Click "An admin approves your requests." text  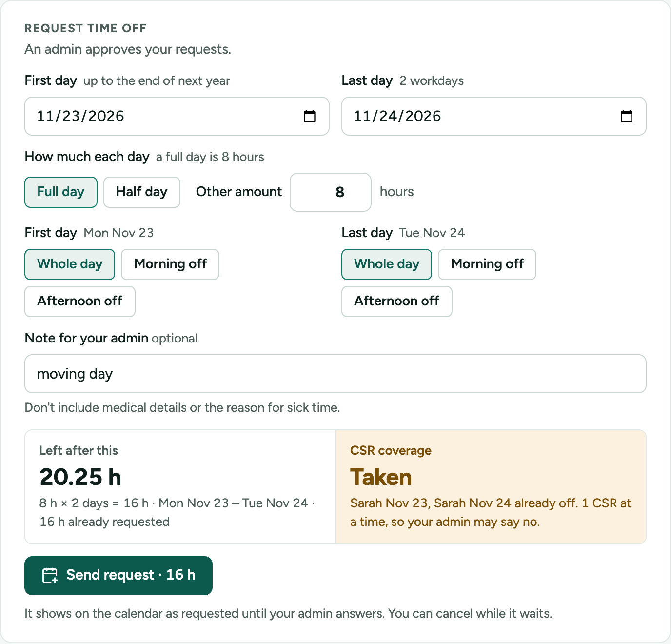[x=128, y=49]
